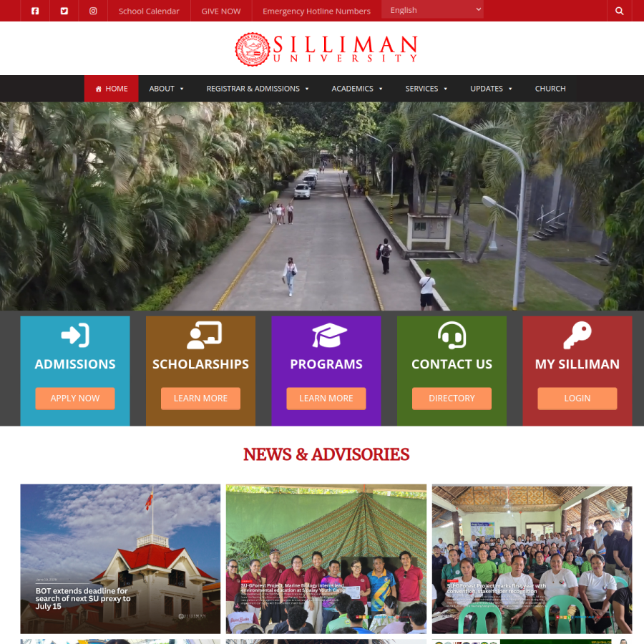Expand the Services menu
644x644 pixels.
click(426, 89)
